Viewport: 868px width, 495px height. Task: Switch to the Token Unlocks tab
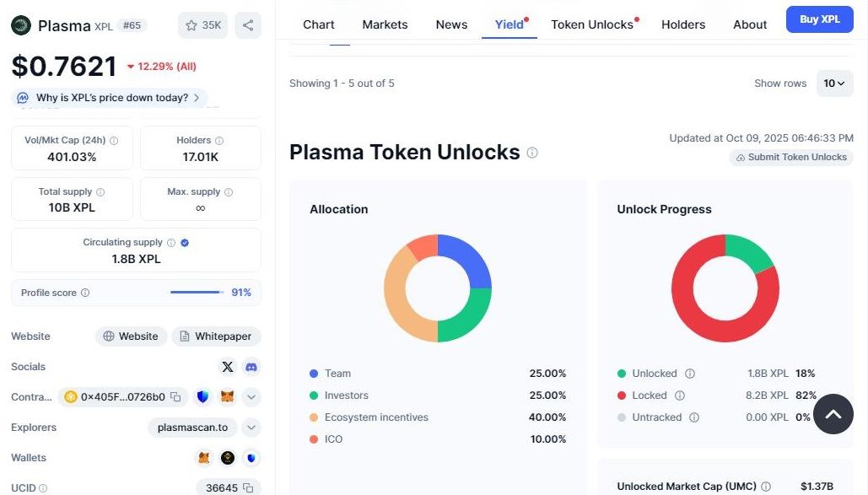tap(592, 24)
